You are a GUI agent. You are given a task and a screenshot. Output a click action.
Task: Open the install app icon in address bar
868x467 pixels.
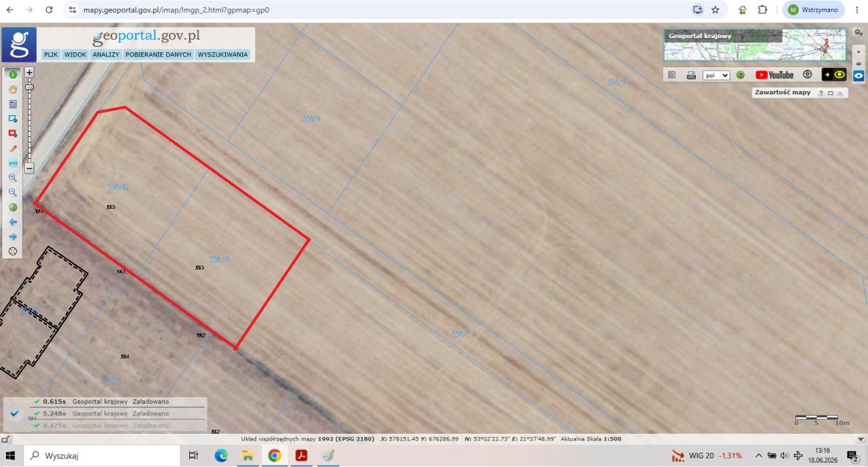pos(697,10)
